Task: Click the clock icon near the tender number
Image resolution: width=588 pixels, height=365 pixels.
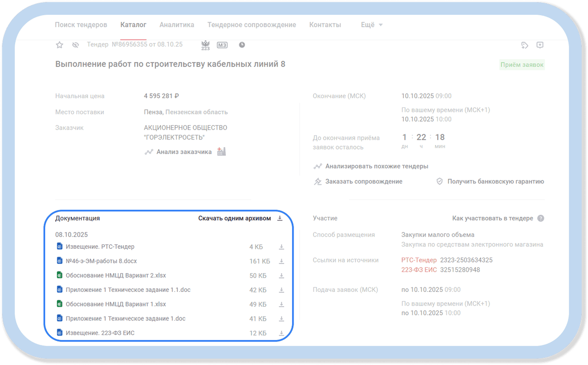Action: point(242,45)
